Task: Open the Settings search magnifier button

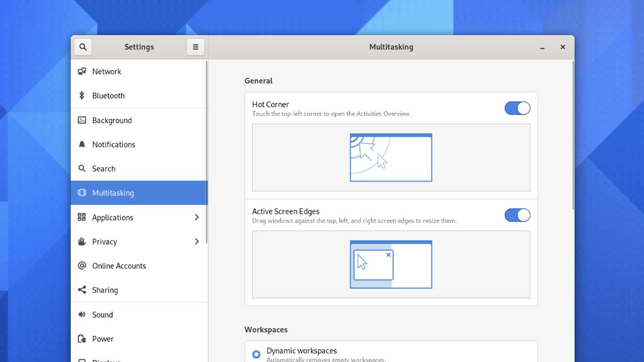Action: coord(83,47)
